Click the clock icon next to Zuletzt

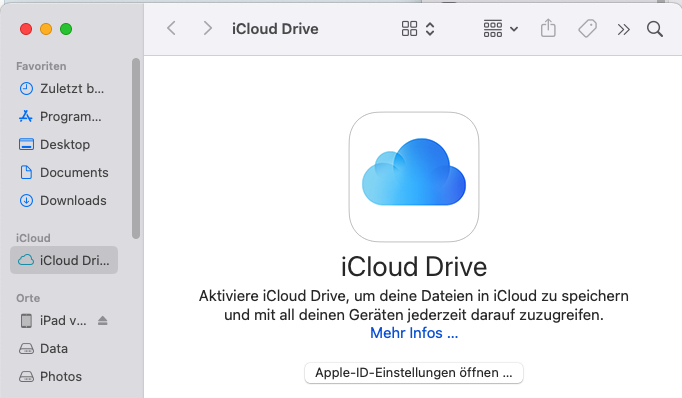(x=26, y=89)
